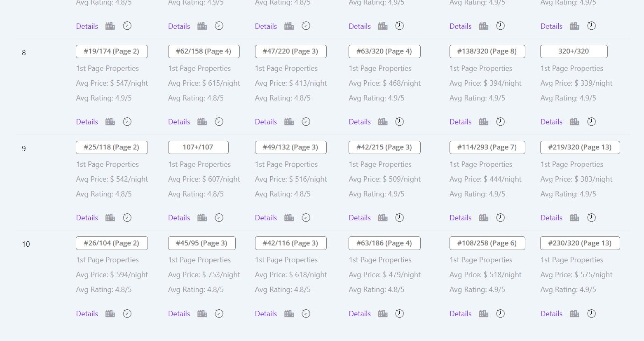Click the row number 10 cell
The height and width of the screenshot is (341, 644).
pyautogui.click(x=26, y=244)
